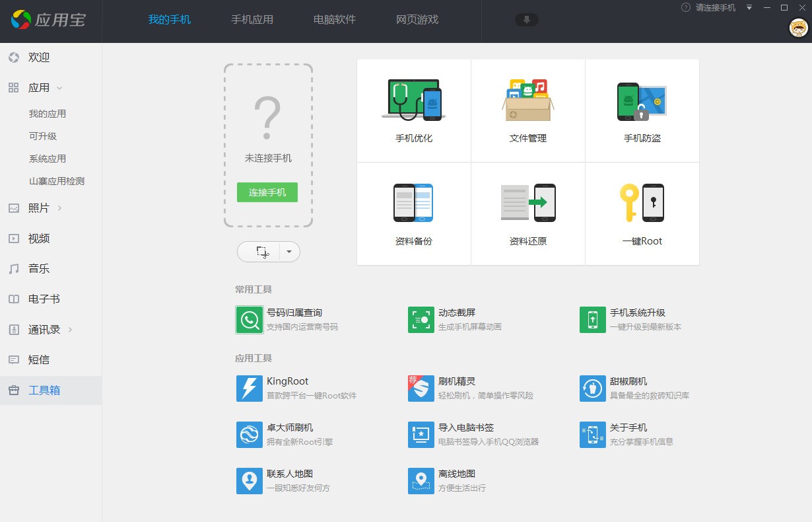Launch the 动态截屏 screen capture tool icon
Screen dimensions: 812x522
[421, 320]
